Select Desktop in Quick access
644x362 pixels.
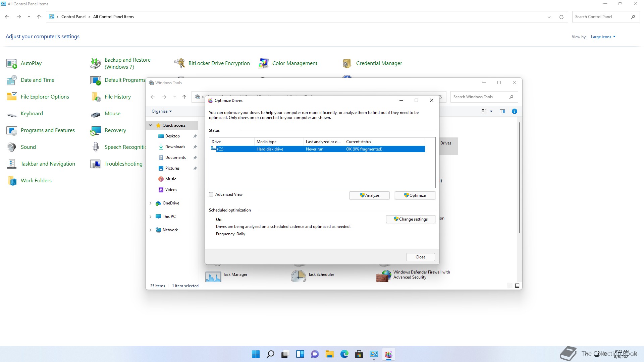point(172,136)
